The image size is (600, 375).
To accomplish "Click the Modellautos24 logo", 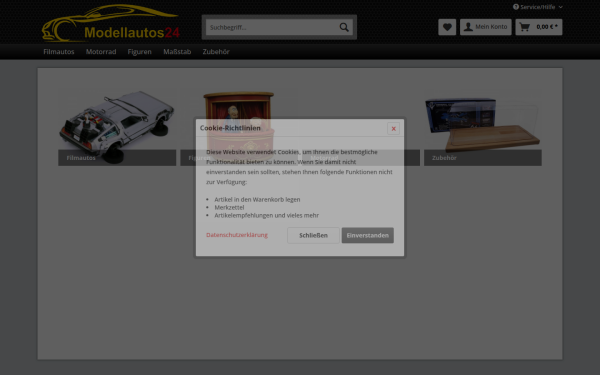I will point(111,23).
